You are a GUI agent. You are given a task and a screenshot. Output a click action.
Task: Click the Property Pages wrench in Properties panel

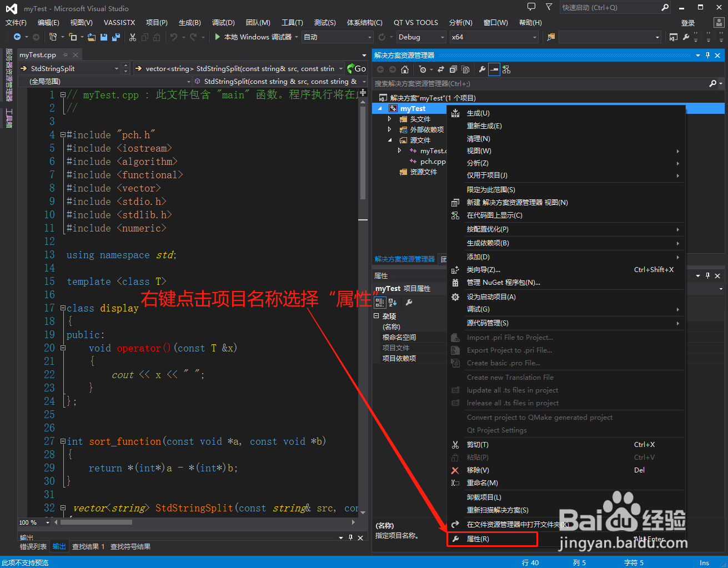click(409, 303)
